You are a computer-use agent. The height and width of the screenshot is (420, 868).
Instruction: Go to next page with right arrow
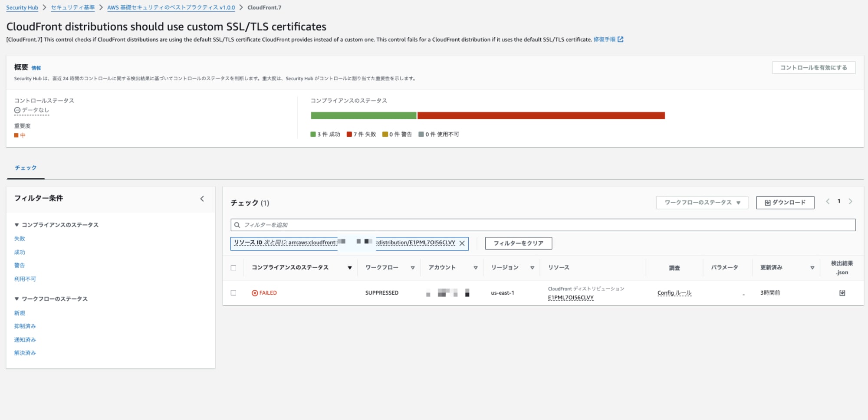[x=851, y=201]
